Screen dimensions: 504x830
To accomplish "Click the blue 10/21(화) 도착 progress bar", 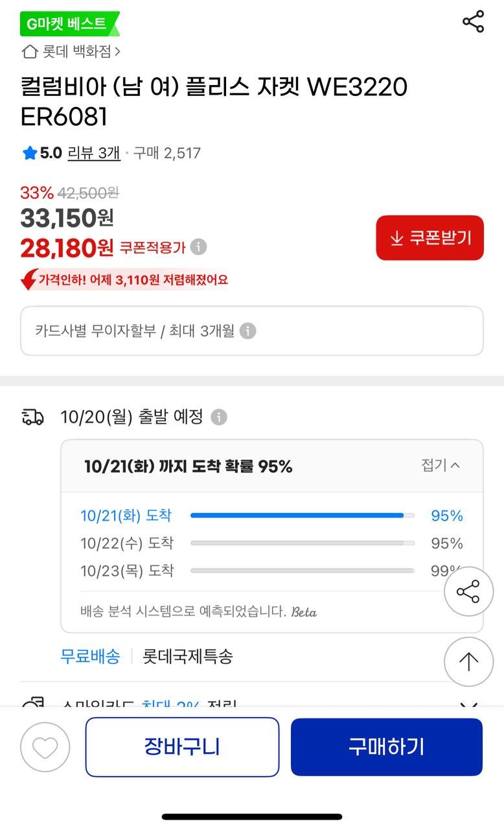I will 297,516.
